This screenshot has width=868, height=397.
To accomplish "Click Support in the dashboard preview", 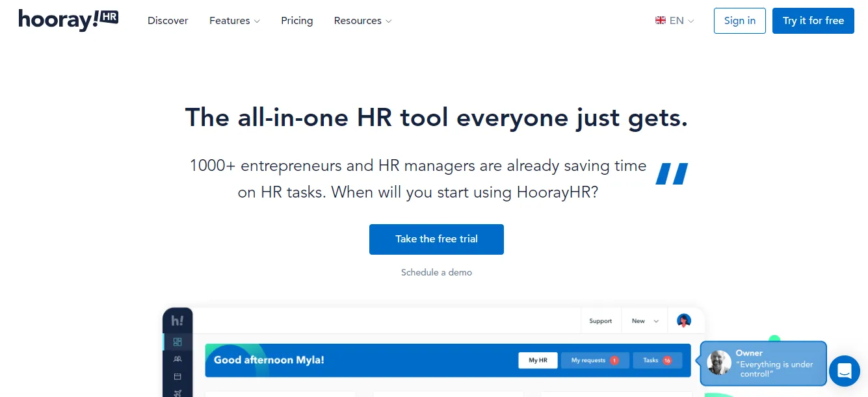I will 601,321.
